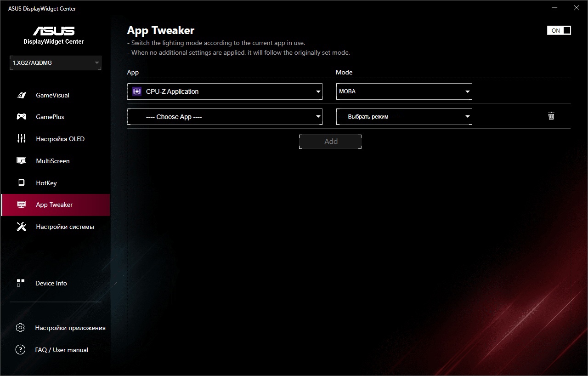
Task: Open the Choose App dropdown
Action: tap(225, 117)
